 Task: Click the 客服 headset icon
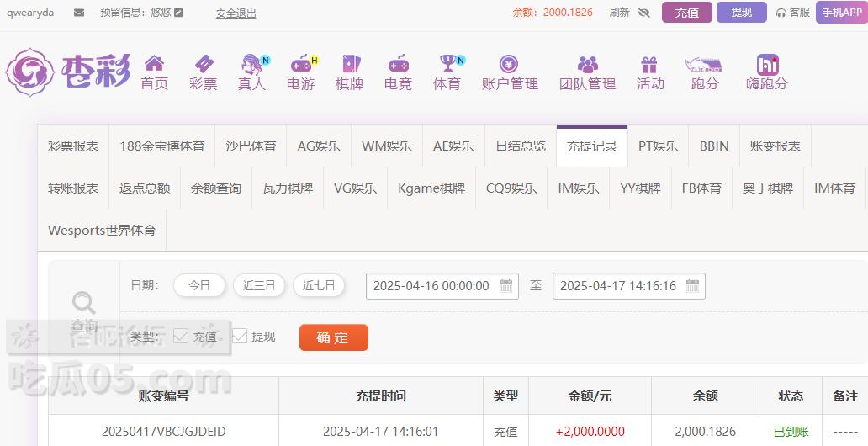pos(781,13)
